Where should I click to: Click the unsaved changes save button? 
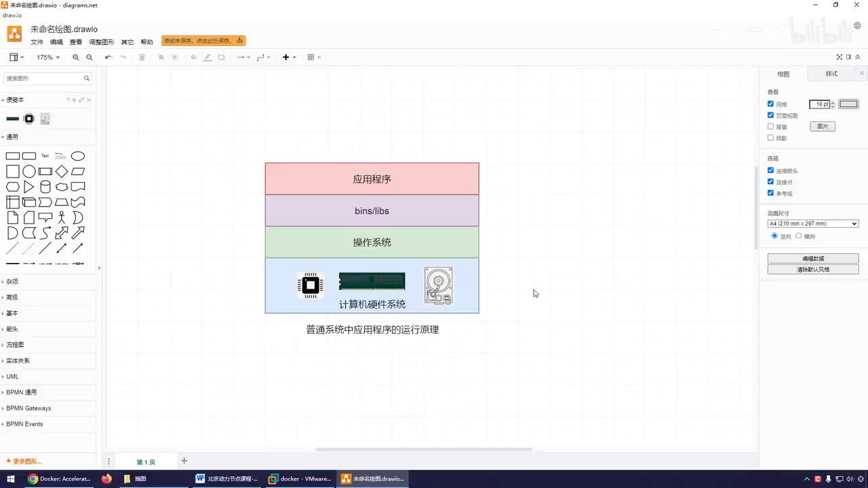(x=203, y=41)
